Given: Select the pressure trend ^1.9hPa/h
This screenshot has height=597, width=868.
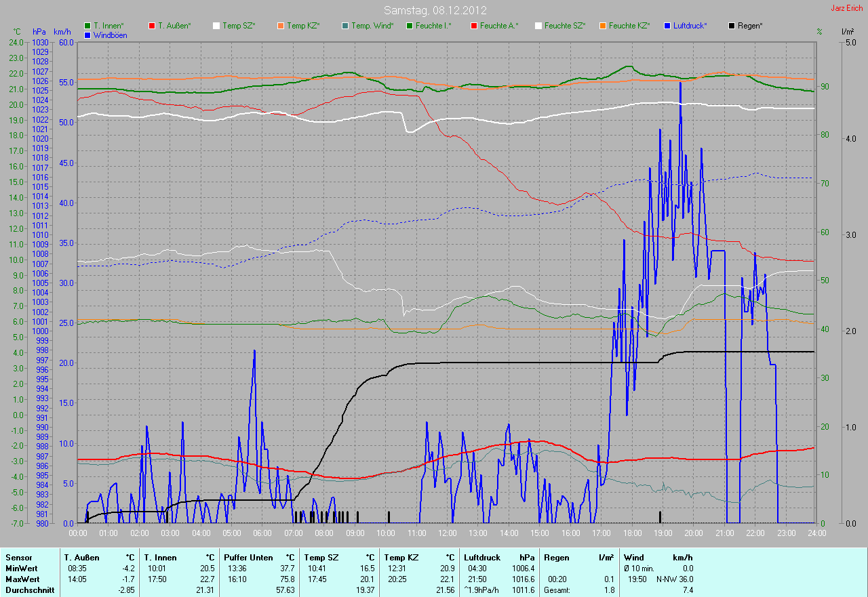Looking at the screenshot, I should 481,590.
